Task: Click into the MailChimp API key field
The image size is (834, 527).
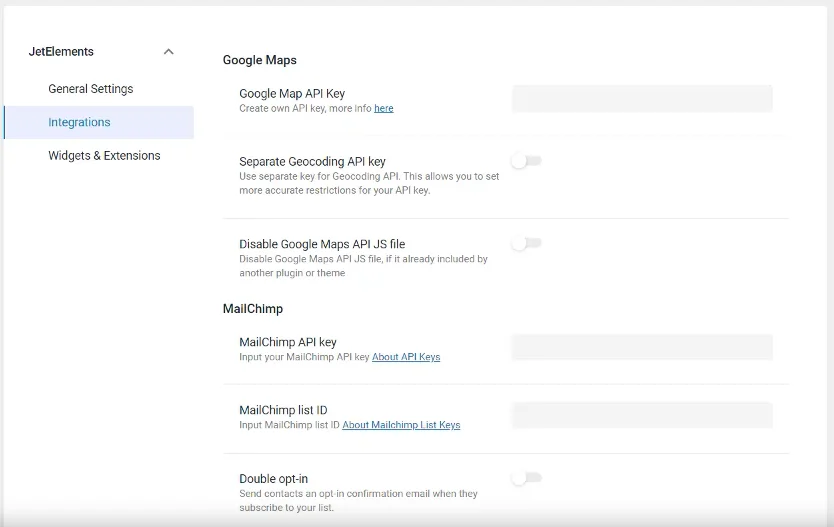Action: click(x=641, y=347)
